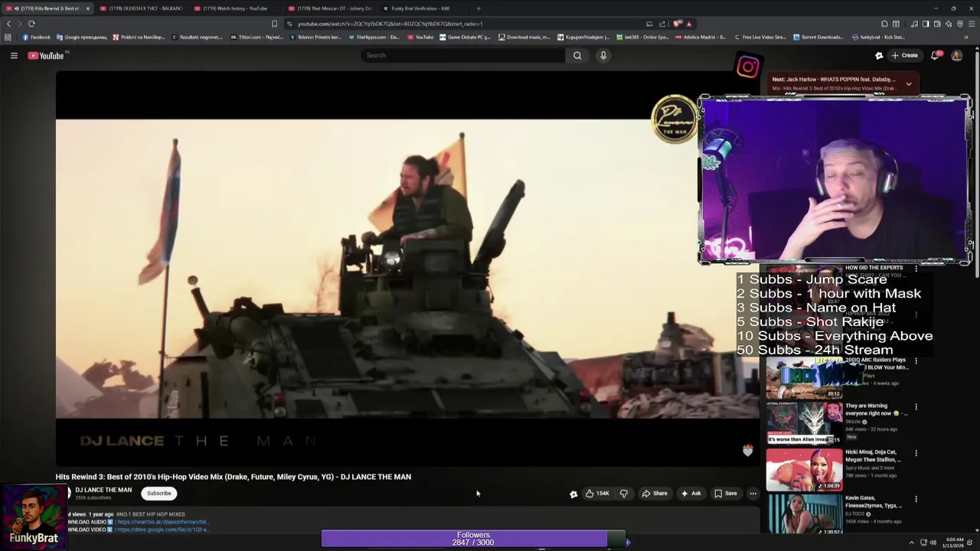This screenshot has width=980, height=551.
Task: Open the bet365 bookmark
Action: click(642, 37)
